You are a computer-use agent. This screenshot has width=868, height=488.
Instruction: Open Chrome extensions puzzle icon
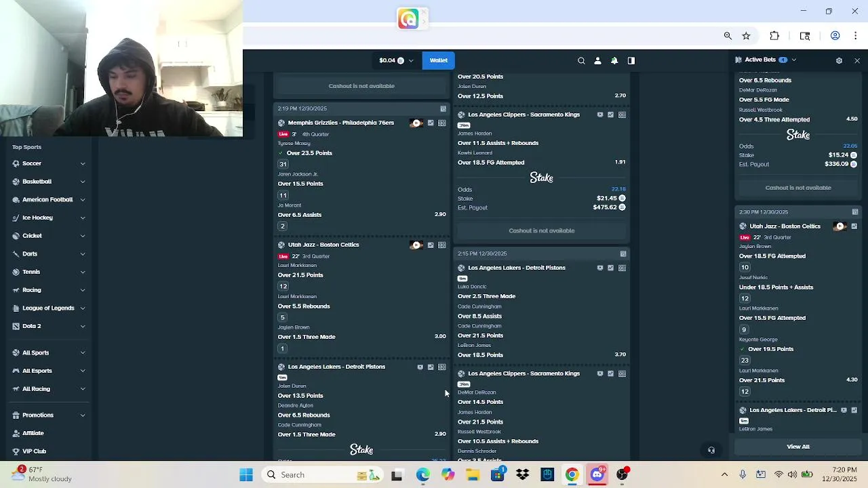(x=774, y=36)
